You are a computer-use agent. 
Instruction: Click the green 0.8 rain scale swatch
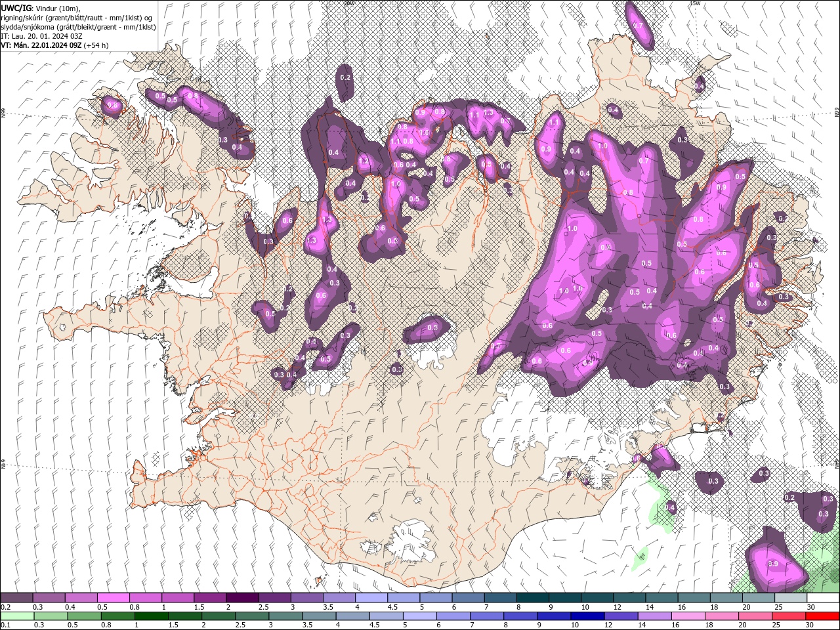pyautogui.click(x=117, y=616)
